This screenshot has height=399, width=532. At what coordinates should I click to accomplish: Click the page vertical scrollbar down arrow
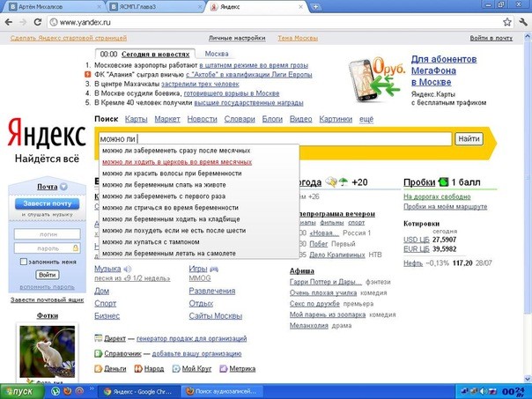pos(528,379)
